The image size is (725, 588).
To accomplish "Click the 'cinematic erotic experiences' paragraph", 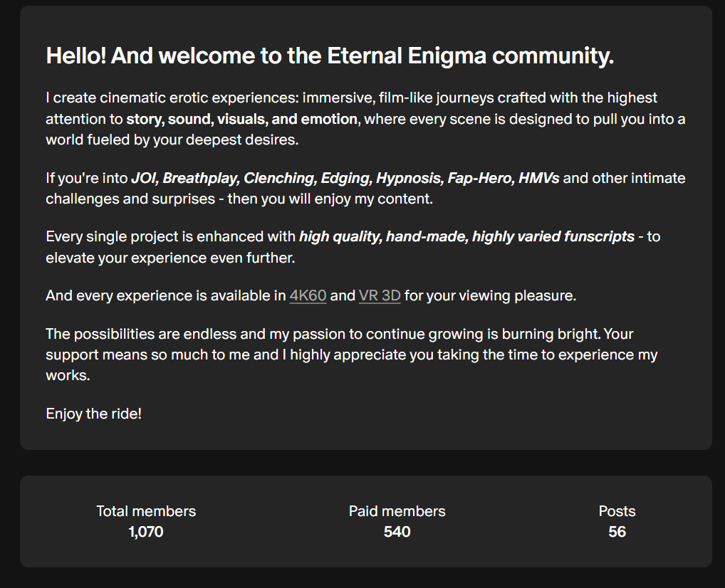I will pyautogui.click(x=366, y=119).
